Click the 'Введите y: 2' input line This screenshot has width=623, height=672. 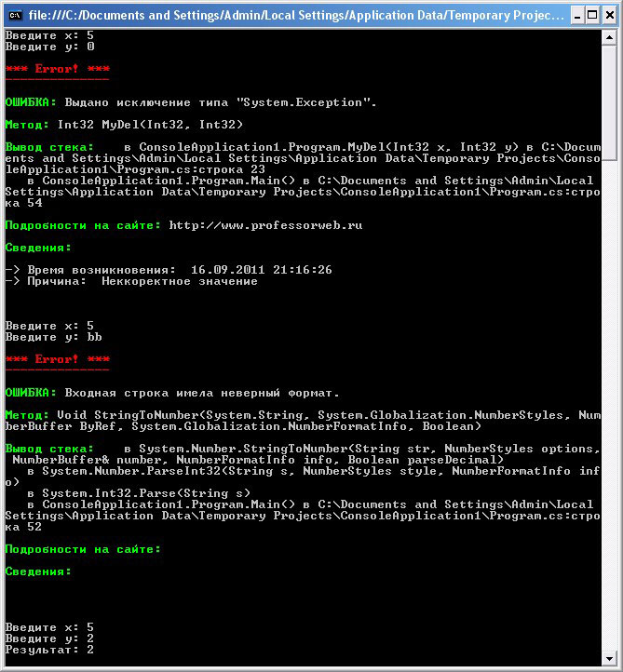pyautogui.click(x=49, y=638)
